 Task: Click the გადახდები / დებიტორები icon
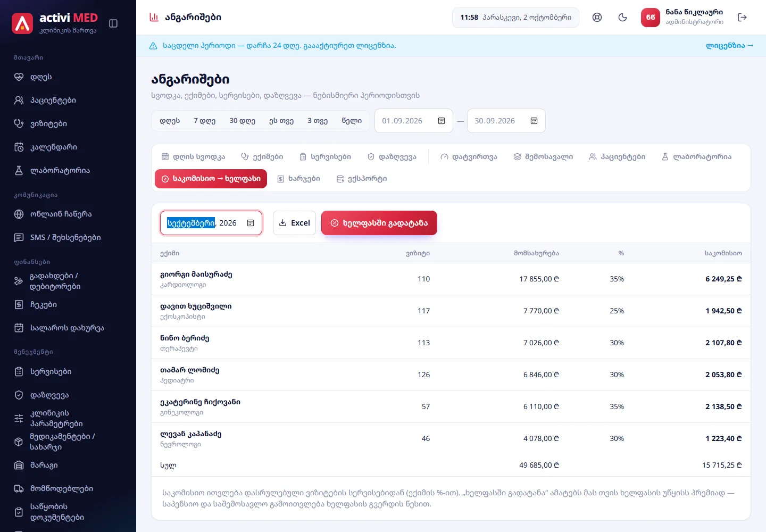[x=19, y=281]
